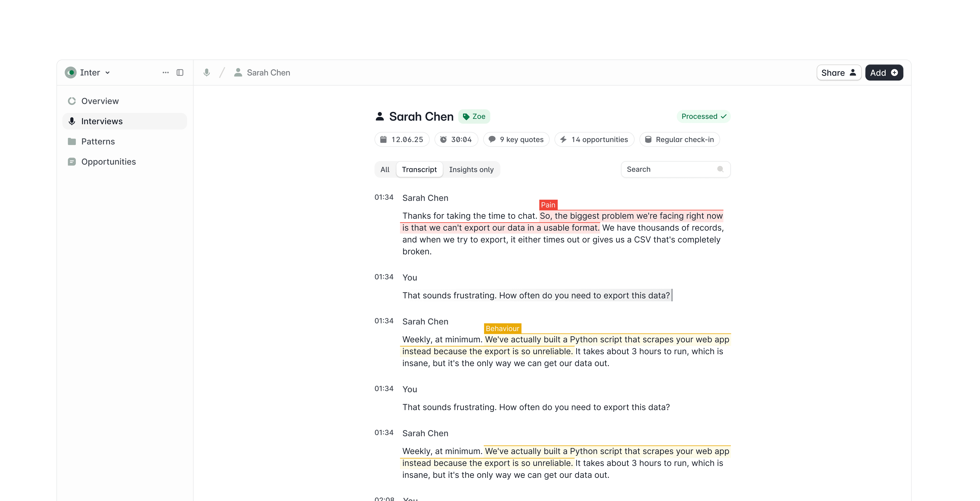This screenshot has width=980, height=501.
Task: Click the Share button
Action: coord(838,73)
